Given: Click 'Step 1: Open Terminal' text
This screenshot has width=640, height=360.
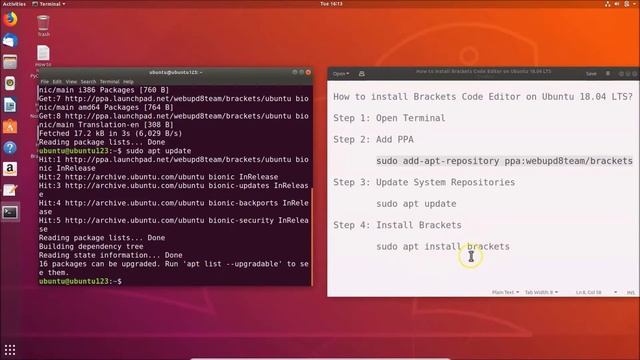Looking at the screenshot, I should click(x=389, y=118).
